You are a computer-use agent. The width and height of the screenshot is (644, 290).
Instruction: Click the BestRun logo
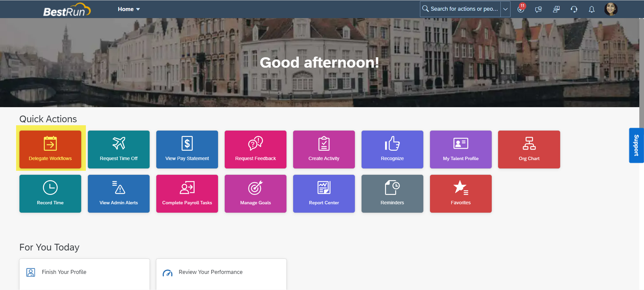[67, 10]
